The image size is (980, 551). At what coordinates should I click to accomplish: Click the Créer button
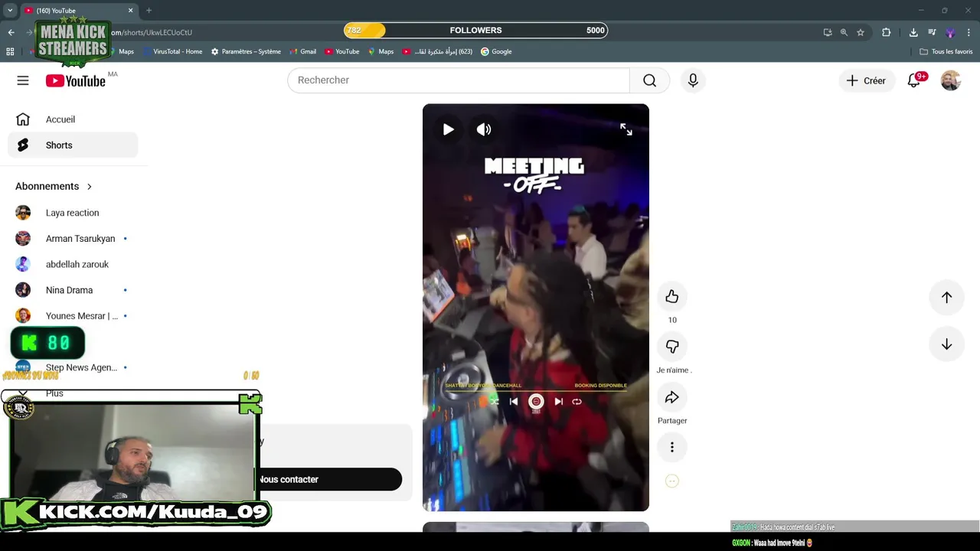tap(867, 80)
